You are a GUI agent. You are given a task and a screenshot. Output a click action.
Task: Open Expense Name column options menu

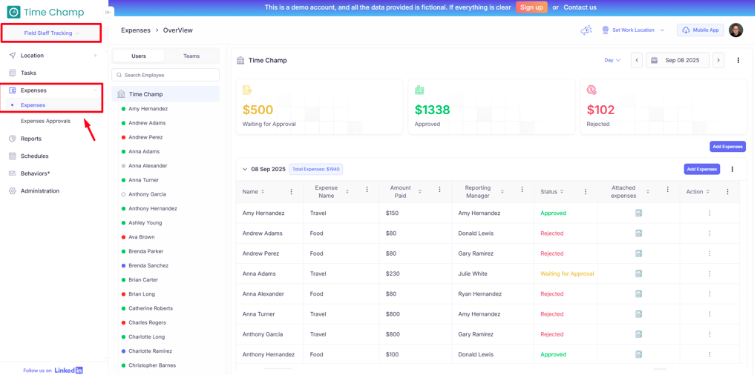click(x=367, y=190)
